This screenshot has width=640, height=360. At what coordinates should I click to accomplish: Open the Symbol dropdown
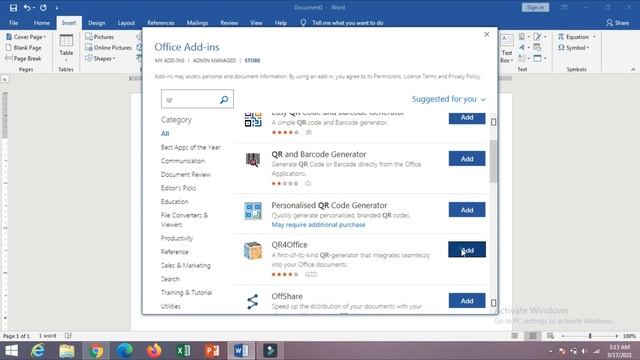[x=574, y=48]
